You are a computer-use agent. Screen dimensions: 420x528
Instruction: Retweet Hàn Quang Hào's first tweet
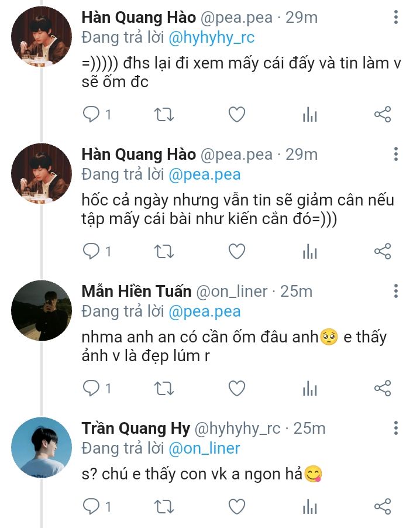pyautogui.click(x=164, y=114)
